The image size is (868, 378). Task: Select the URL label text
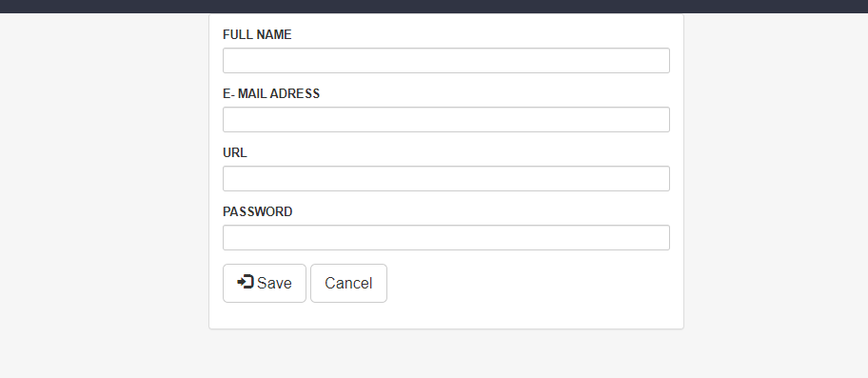click(235, 152)
